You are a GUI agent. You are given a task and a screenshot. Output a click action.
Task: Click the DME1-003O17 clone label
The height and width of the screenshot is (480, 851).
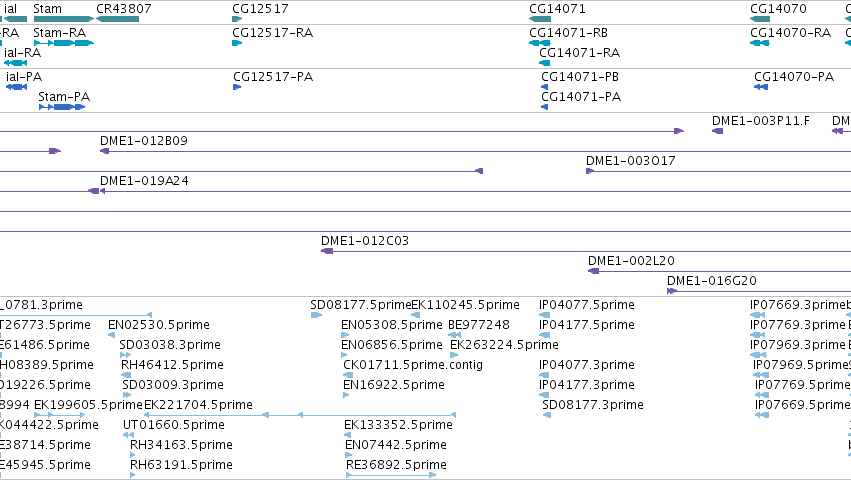pos(631,161)
